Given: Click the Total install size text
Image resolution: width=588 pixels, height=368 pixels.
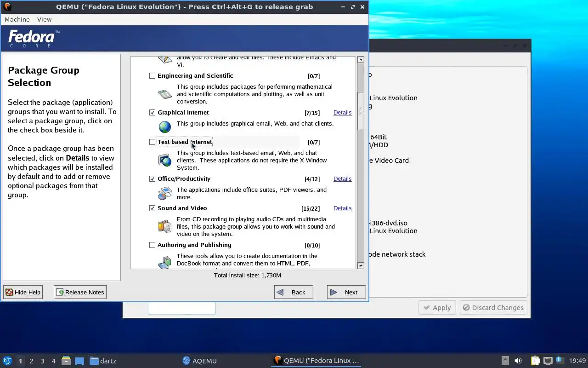Looking at the screenshot, I should click(248, 275).
